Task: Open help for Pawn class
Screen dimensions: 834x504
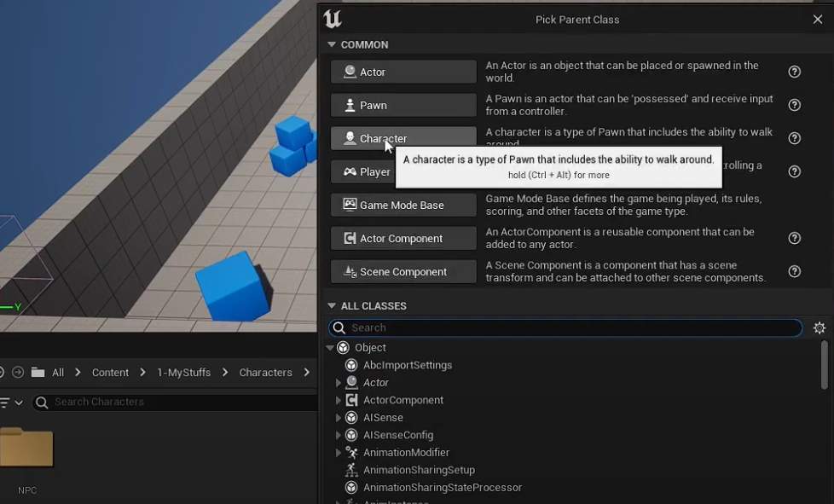Action: point(794,105)
